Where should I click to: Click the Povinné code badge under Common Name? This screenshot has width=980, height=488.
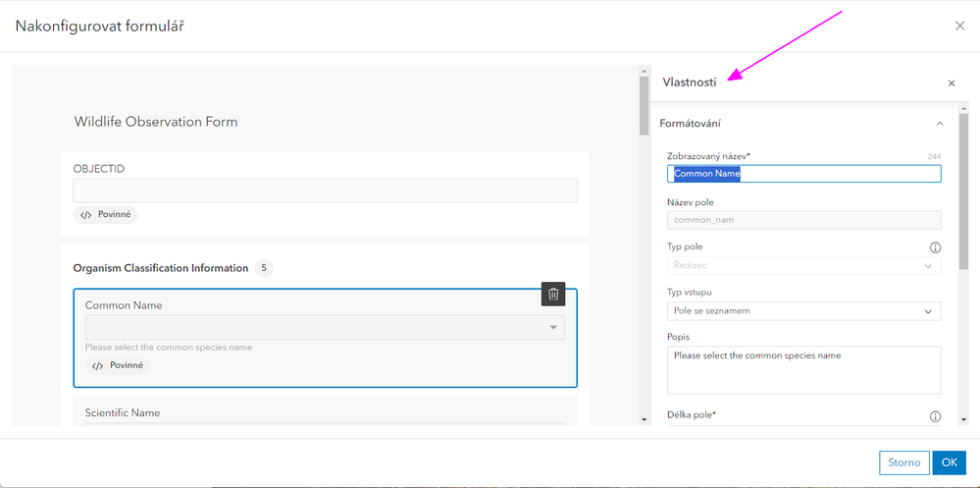[117, 365]
